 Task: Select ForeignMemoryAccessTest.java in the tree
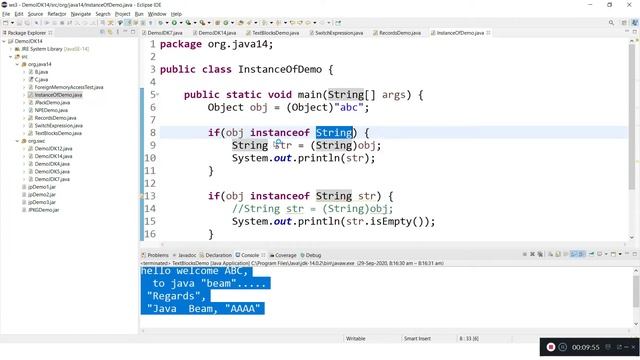(69, 87)
